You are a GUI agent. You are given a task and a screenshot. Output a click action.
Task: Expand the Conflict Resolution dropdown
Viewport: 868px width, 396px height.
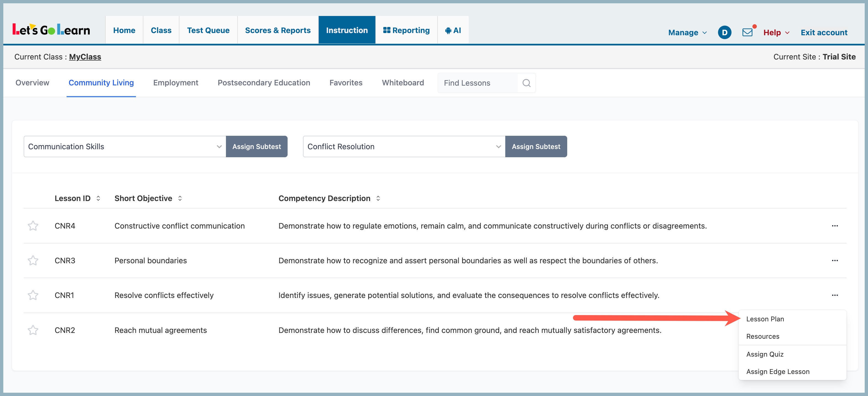(404, 147)
